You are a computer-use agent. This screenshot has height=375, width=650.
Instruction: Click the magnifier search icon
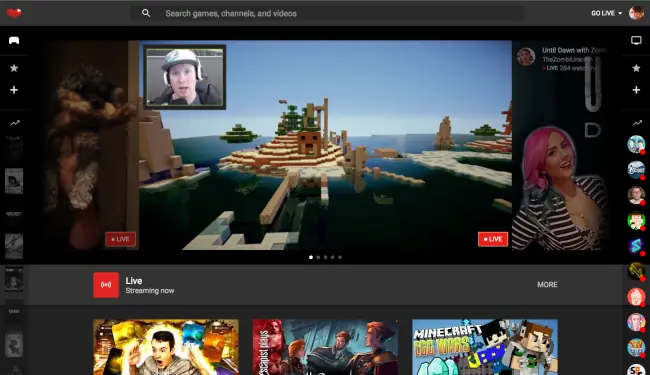146,13
